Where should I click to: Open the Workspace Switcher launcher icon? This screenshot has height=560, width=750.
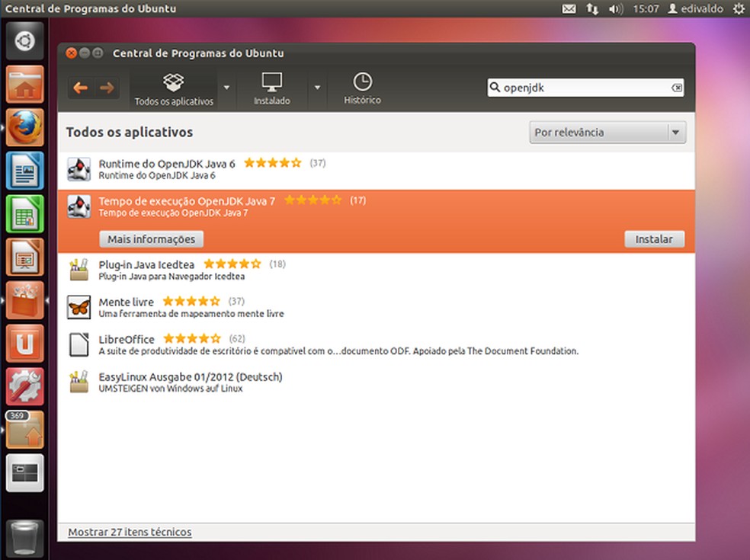point(25,473)
